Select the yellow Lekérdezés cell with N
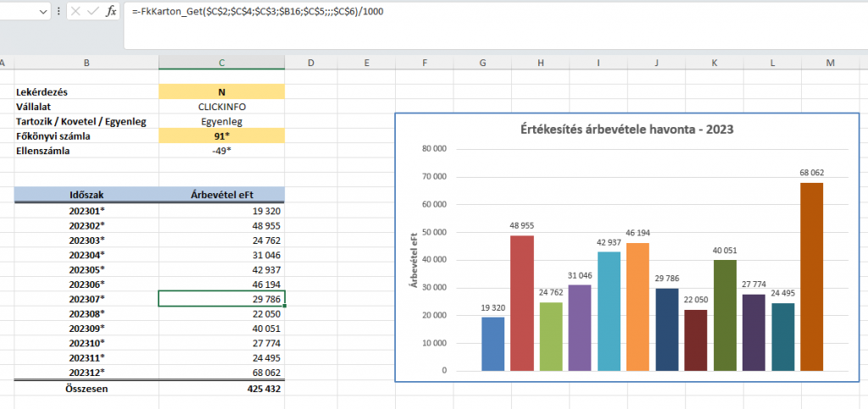 pyautogui.click(x=221, y=91)
